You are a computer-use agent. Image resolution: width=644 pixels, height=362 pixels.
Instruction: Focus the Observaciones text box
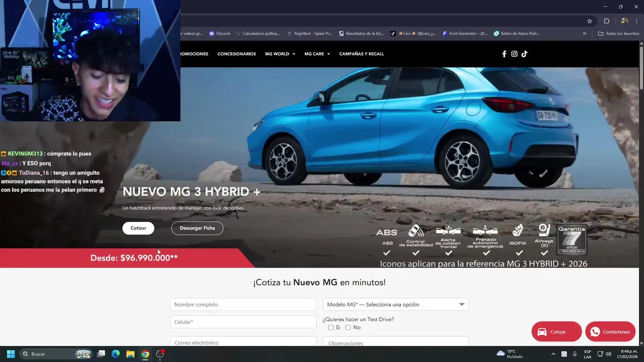click(x=395, y=341)
